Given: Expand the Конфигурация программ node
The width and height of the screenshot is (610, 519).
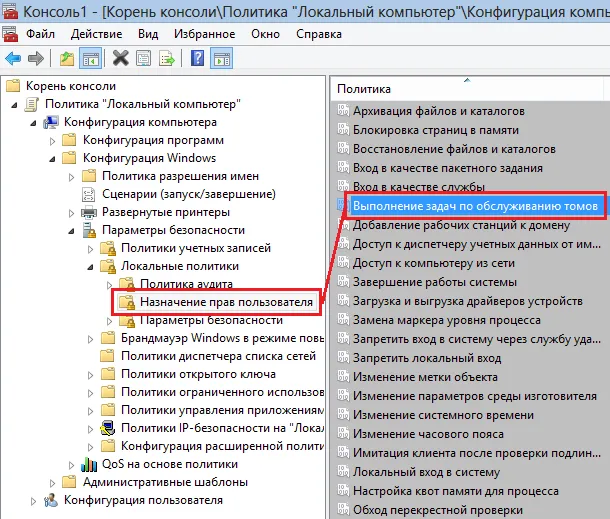Looking at the screenshot, I should [53, 141].
